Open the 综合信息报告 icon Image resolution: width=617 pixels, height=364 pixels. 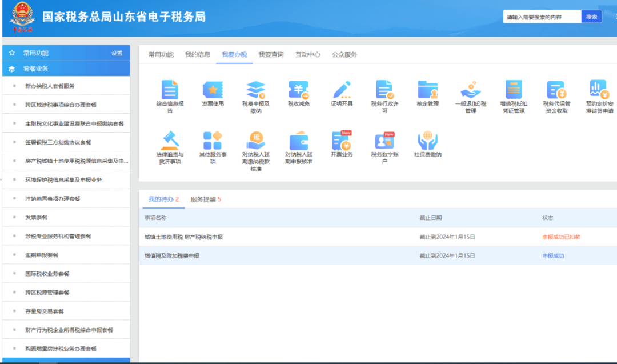point(170,90)
